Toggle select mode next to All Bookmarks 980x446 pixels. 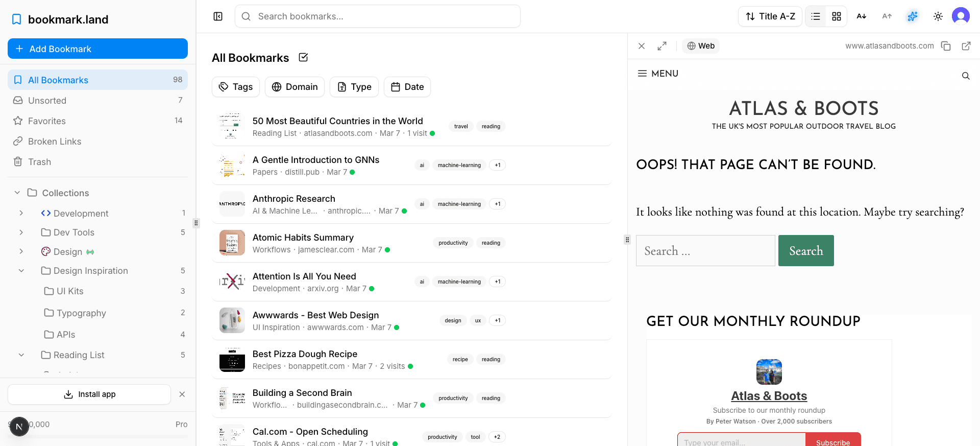[x=303, y=57]
